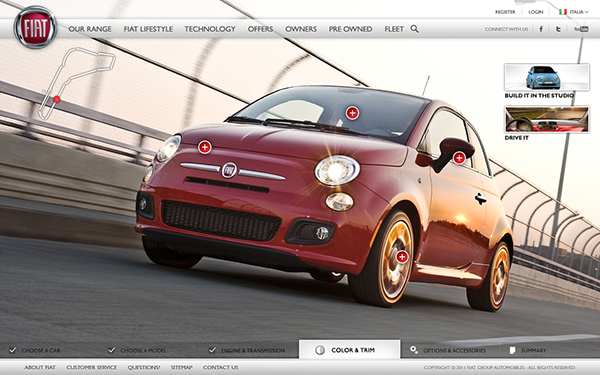Open the search magnifier icon

[x=414, y=29]
